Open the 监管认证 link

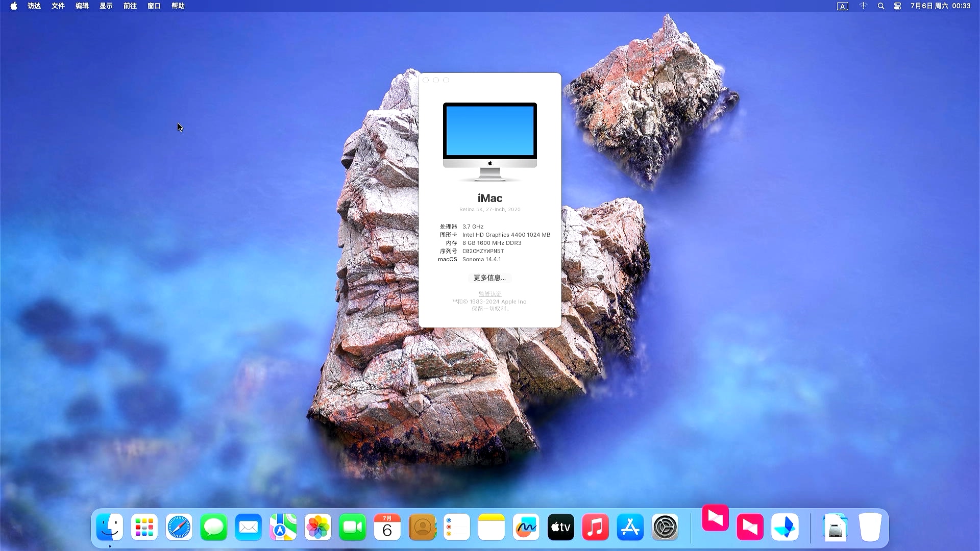[x=490, y=294]
